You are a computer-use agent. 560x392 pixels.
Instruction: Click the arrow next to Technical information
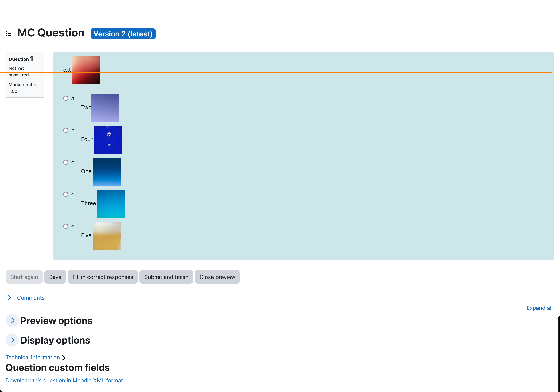click(x=64, y=358)
